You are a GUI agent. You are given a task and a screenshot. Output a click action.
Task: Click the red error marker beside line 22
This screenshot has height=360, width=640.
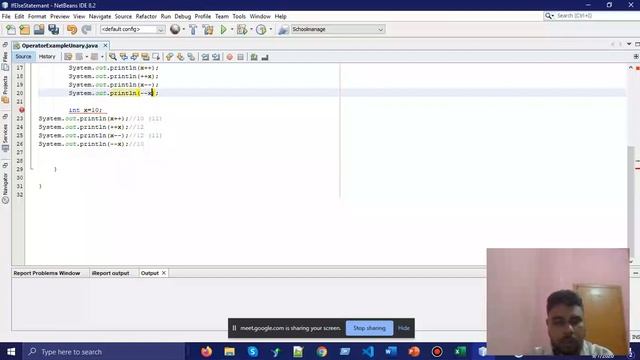point(22,110)
